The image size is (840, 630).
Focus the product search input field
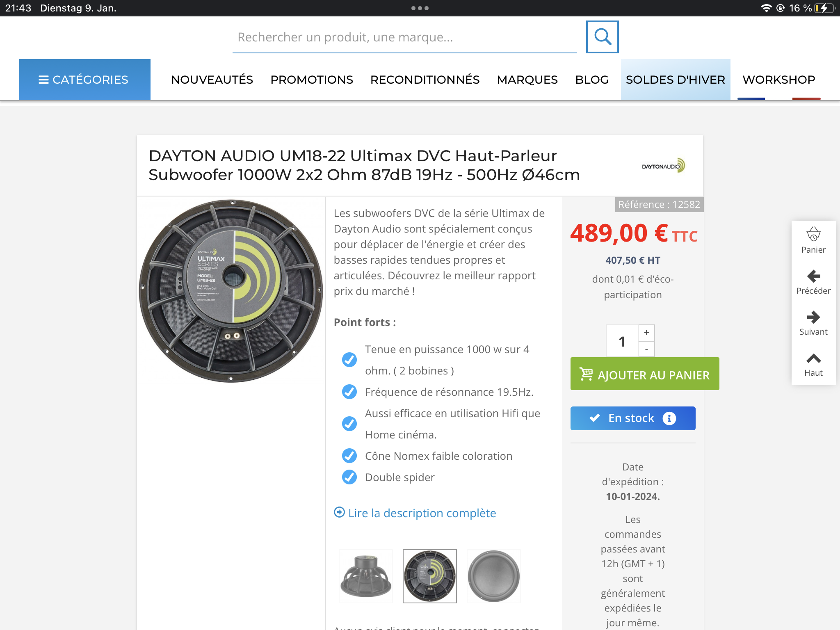(x=404, y=37)
